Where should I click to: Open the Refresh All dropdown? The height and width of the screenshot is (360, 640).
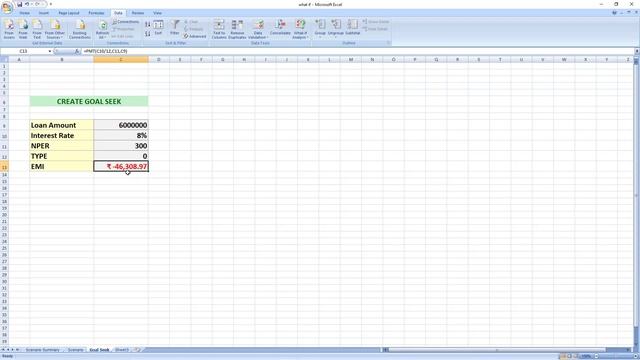102,29
